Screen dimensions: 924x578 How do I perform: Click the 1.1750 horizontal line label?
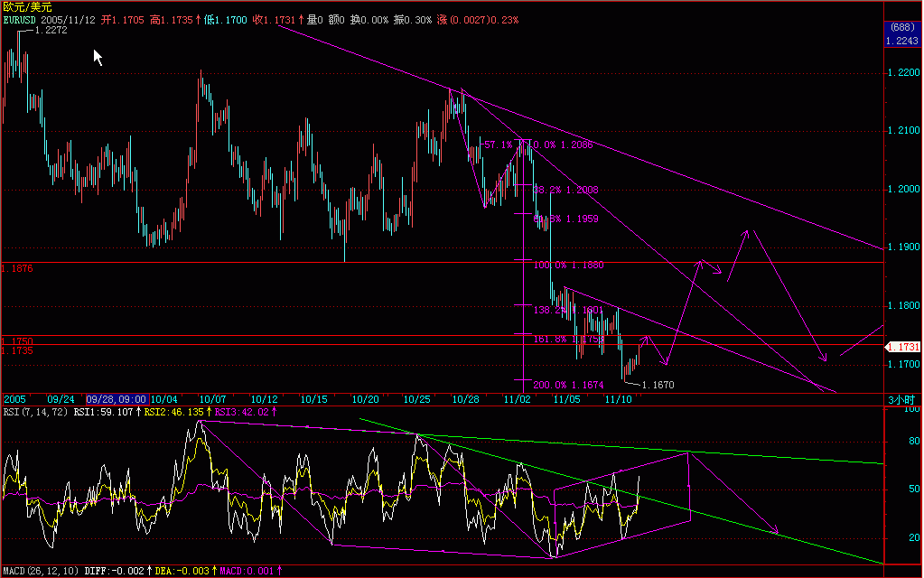(18, 341)
